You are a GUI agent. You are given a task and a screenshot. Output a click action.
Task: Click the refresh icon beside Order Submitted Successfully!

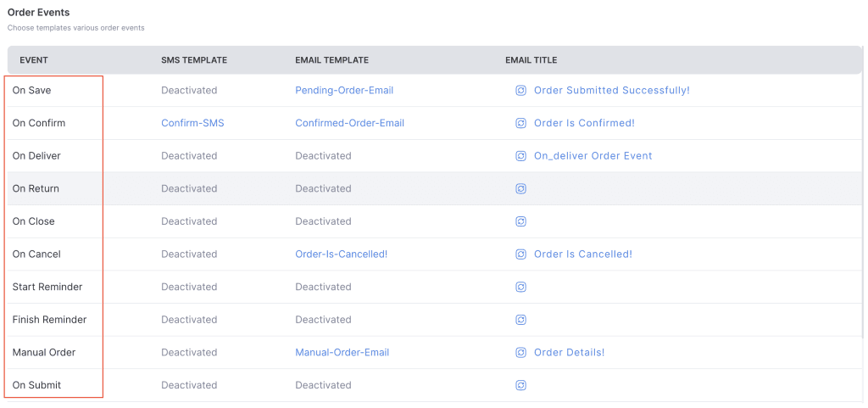click(521, 91)
